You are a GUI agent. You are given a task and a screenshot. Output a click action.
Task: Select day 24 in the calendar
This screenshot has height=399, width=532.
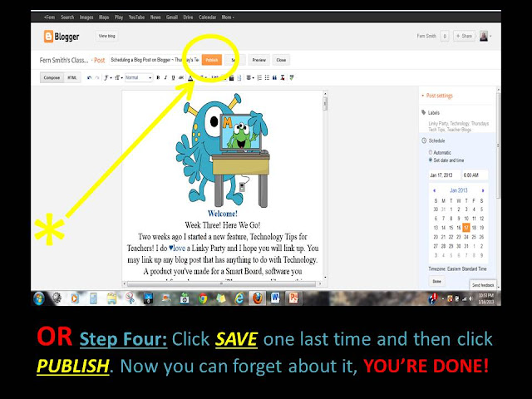pyautogui.click(x=466, y=237)
